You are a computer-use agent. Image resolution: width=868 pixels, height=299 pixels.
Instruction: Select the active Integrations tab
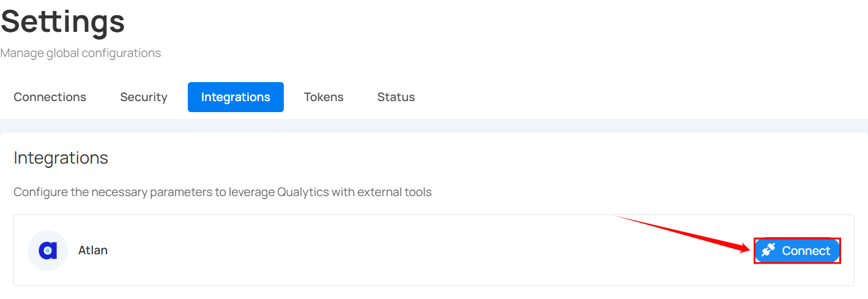(236, 97)
